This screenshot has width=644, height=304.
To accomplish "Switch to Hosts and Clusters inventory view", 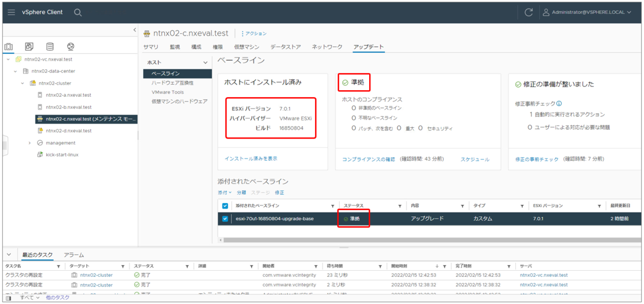I will tap(9, 47).
